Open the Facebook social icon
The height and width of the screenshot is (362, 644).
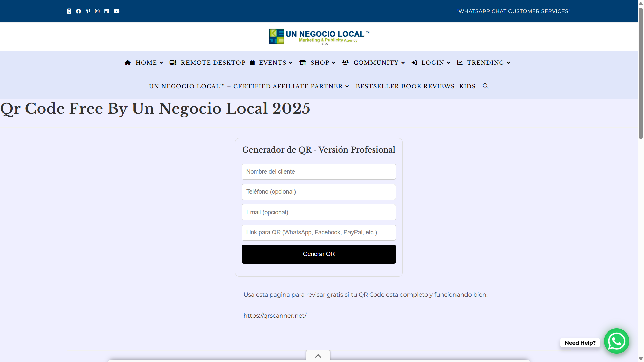point(78,11)
